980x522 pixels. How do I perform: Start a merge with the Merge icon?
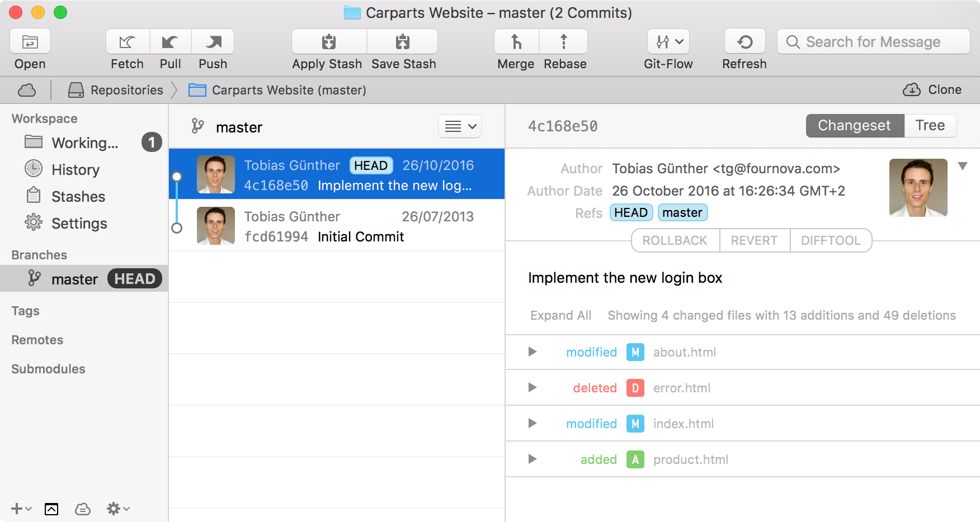point(516,42)
